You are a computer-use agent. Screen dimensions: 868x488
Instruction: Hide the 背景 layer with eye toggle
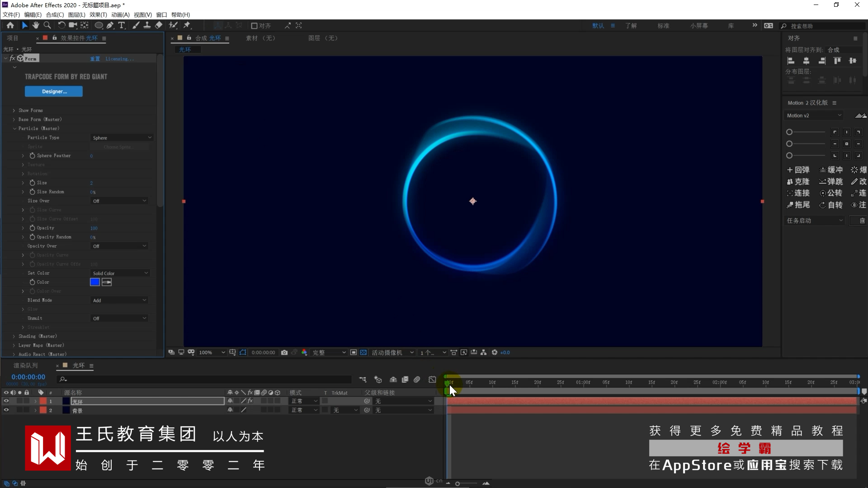pos(6,410)
